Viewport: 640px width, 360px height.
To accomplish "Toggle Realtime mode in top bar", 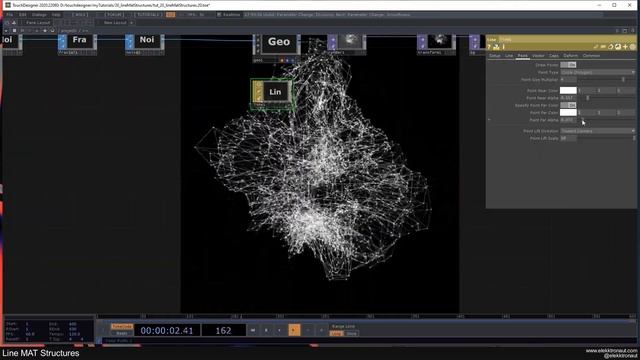I will coord(228,15).
